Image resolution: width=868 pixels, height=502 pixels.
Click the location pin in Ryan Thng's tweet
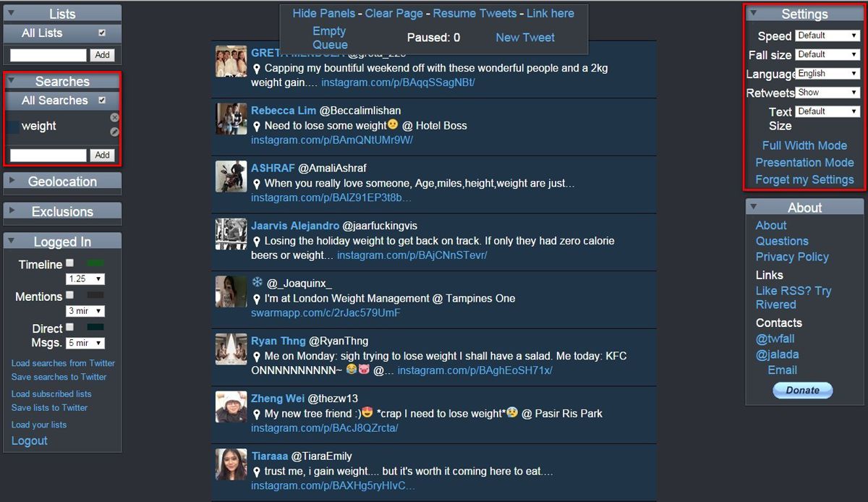pos(256,357)
